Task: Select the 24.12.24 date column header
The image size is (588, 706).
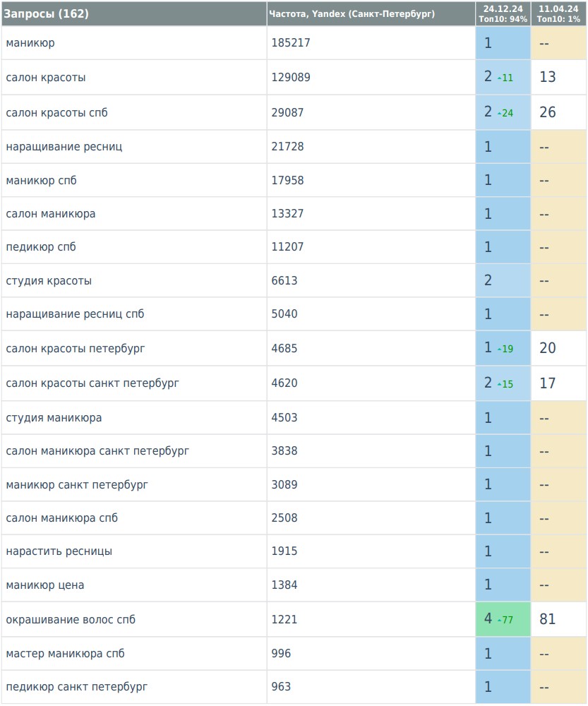Action: [503, 13]
